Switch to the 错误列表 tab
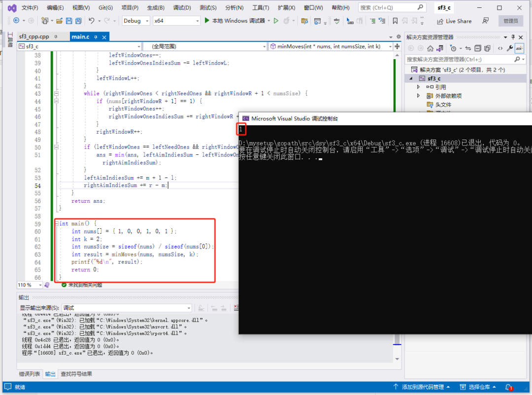Screen dimensions: 532x395 tap(30, 374)
